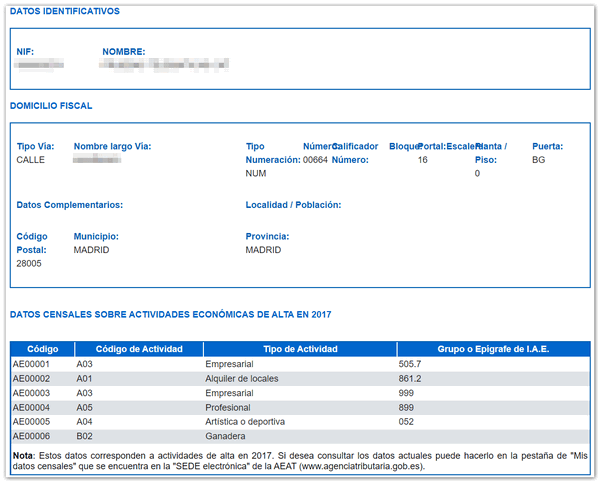This screenshot has height=483, width=600.
Task: Click the Datos Complementarios label
Action: 70,205
